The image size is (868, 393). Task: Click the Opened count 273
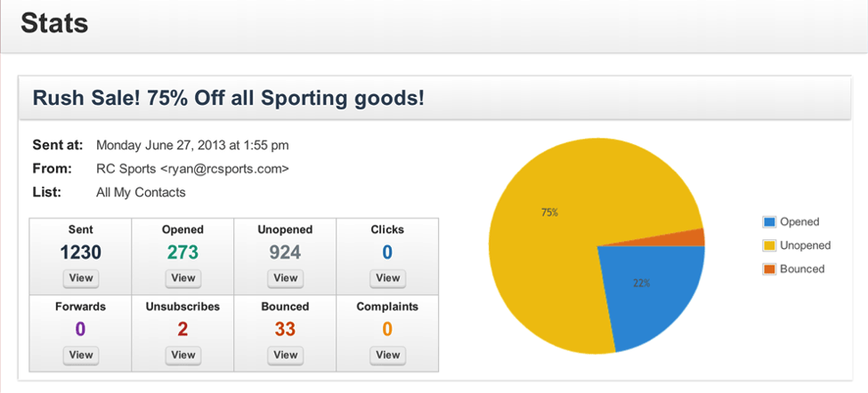coord(183,253)
